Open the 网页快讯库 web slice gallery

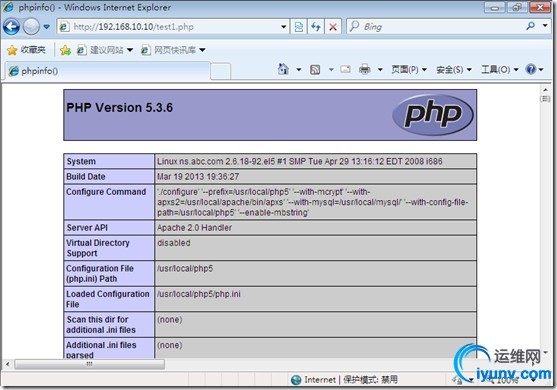coord(169,50)
